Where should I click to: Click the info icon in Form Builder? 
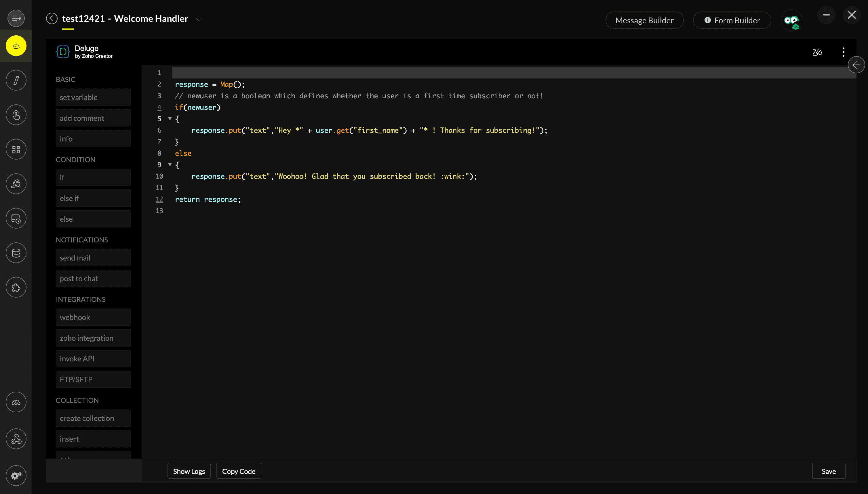(x=707, y=20)
